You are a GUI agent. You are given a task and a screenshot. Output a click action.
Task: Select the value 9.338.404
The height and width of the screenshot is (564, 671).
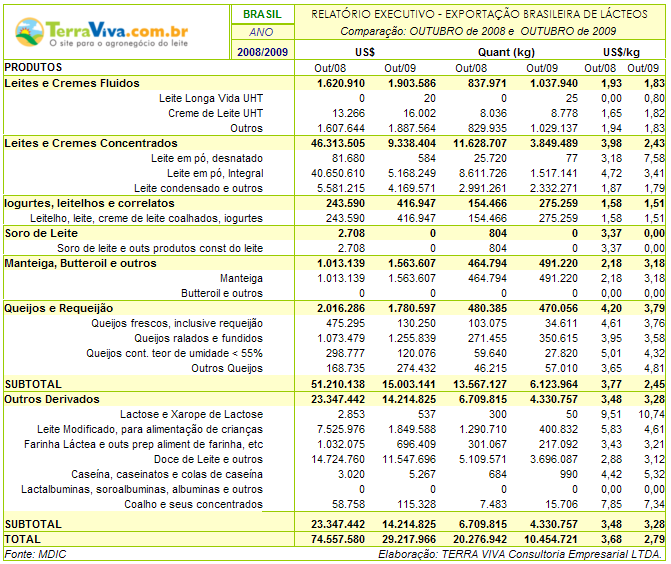pos(412,143)
